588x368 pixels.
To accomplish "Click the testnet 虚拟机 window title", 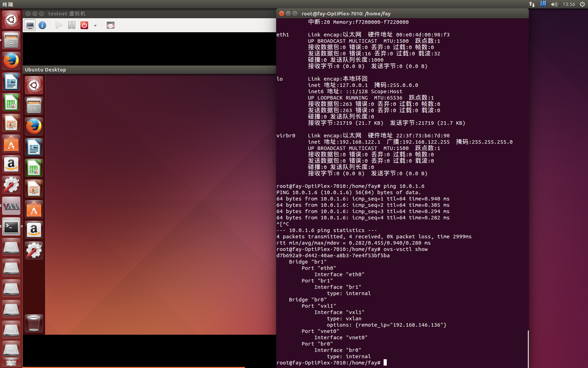I will (x=67, y=14).
